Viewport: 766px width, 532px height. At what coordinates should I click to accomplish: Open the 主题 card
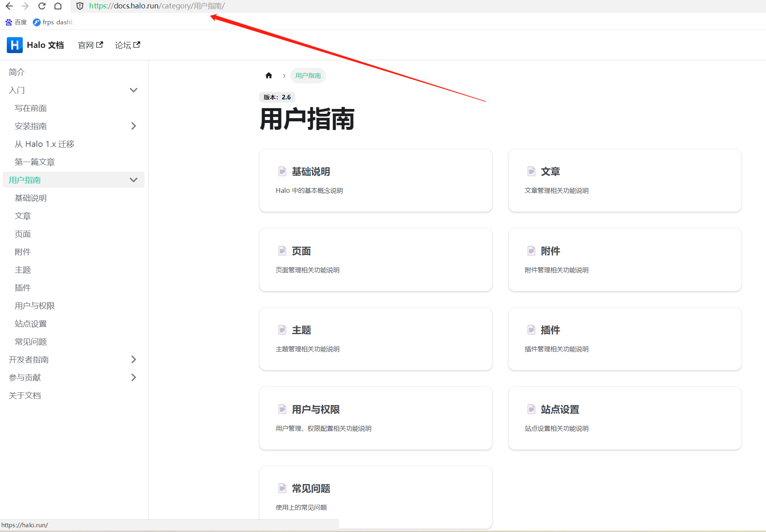tap(376, 339)
